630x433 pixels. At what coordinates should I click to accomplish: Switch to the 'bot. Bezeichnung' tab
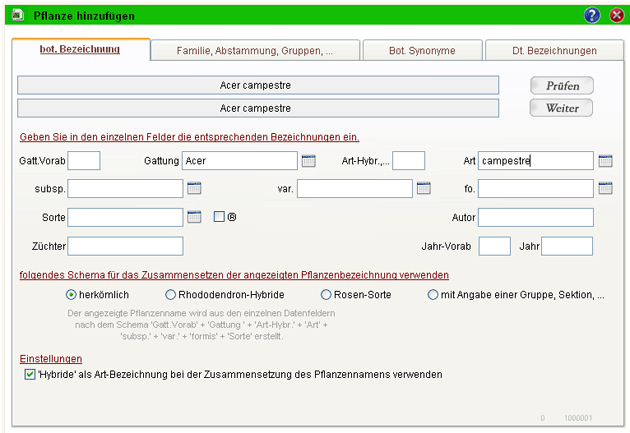tap(81, 49)
